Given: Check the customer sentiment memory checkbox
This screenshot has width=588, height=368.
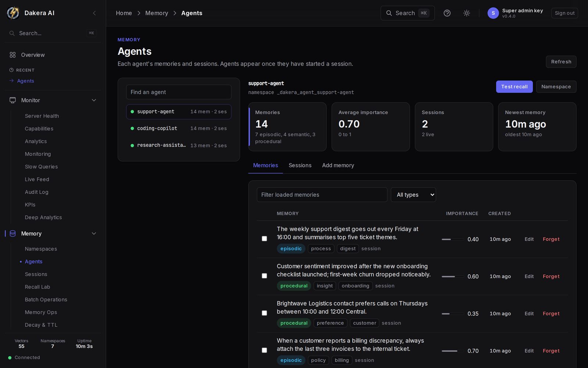Looking at the screenshot, I should coord(264,276).
